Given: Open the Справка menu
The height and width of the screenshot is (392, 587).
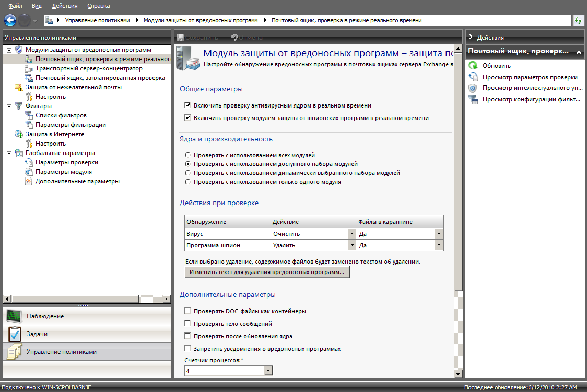Looking at the screenshot, I should pyautogui.click(x=98, y=6).
